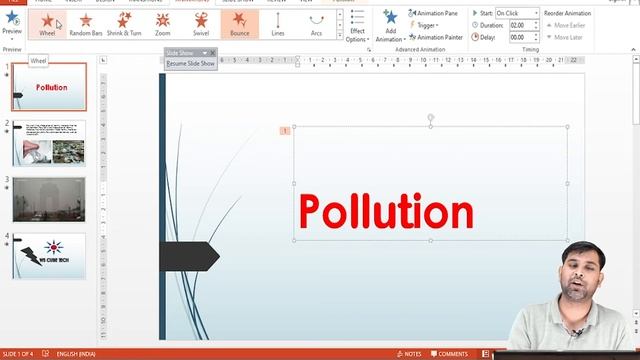Click animation marker 1 beside title box
Viewport: 640px width, 360px height.
[x=284, y=131]
